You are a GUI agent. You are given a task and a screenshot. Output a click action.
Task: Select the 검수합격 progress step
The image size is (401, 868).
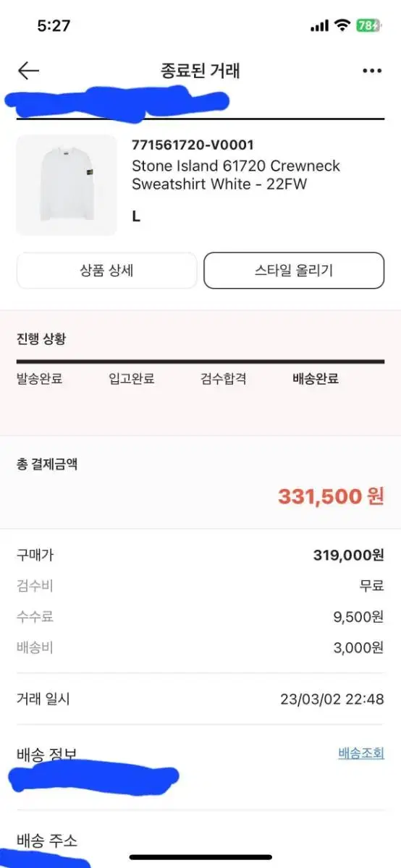(224, 378)
